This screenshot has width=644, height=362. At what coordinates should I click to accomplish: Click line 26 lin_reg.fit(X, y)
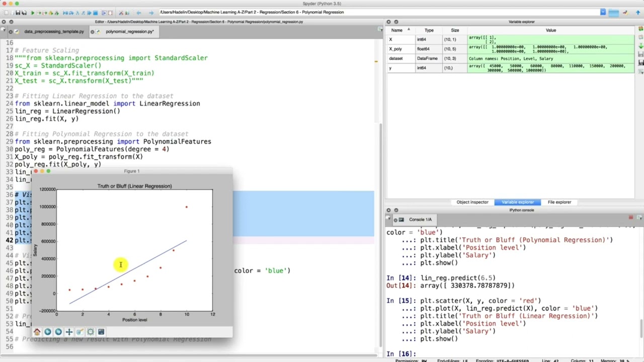click(47, 119)
